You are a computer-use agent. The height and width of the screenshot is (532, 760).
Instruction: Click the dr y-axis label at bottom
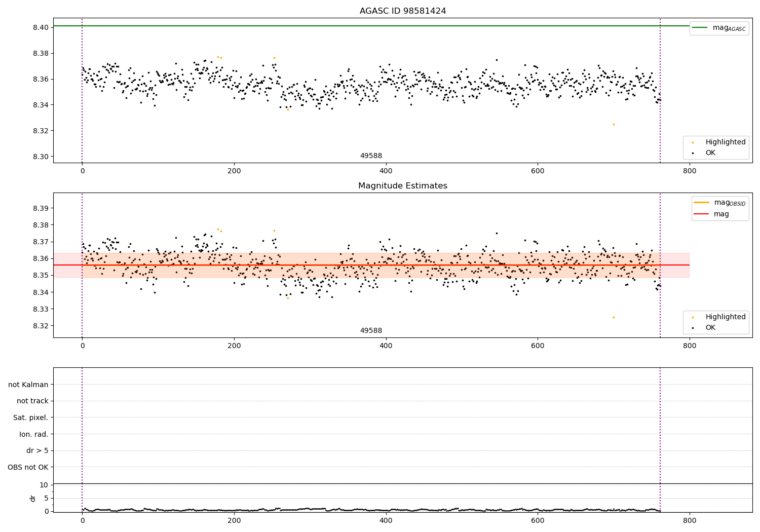(x=33, y=498)
